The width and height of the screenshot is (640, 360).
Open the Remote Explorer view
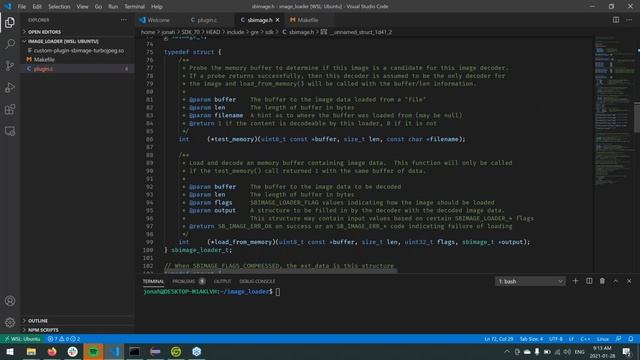click(10, 131)
